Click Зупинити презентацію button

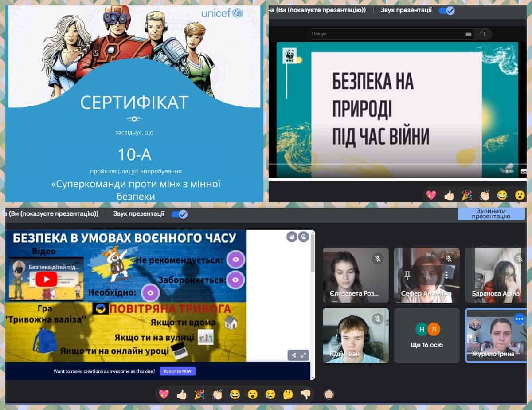491,213
